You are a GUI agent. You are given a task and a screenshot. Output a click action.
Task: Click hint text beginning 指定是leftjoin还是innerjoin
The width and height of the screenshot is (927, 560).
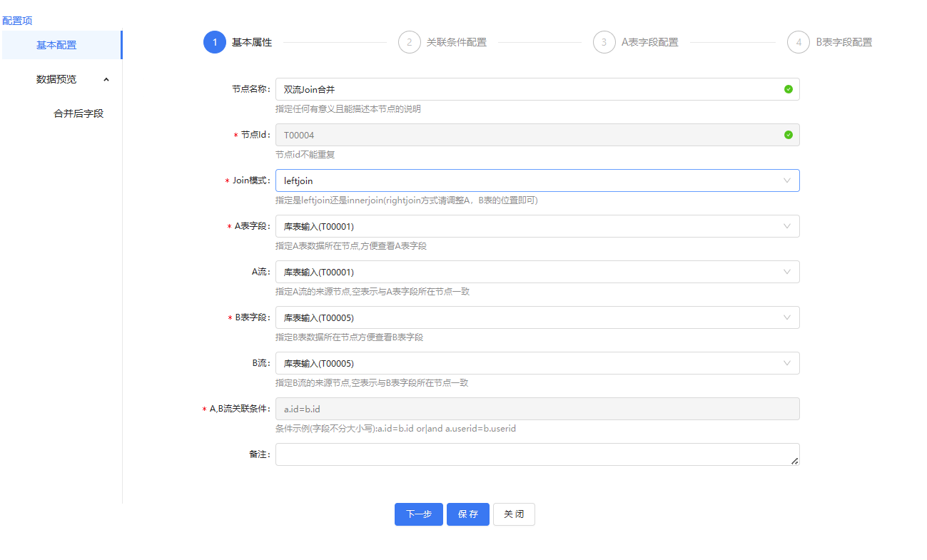click(407, 200)
